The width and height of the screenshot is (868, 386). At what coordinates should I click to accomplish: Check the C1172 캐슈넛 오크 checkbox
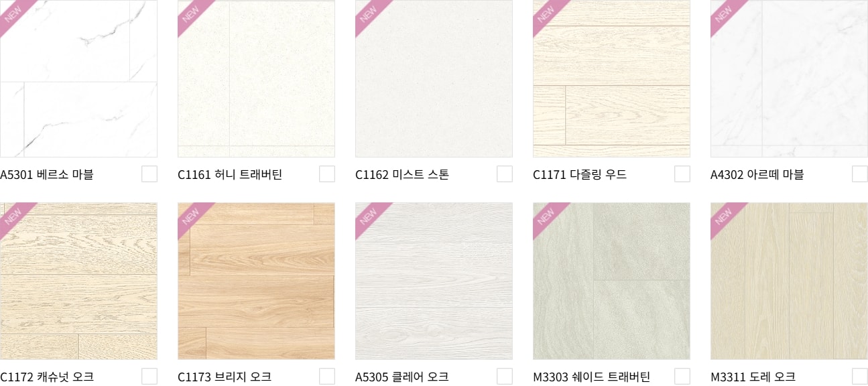149,377
